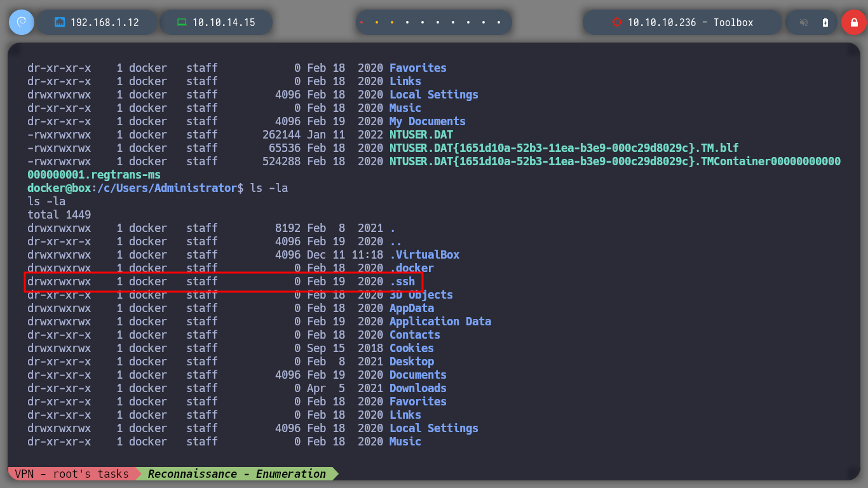Click the 'total 1449' line

[x=59, y=215]
